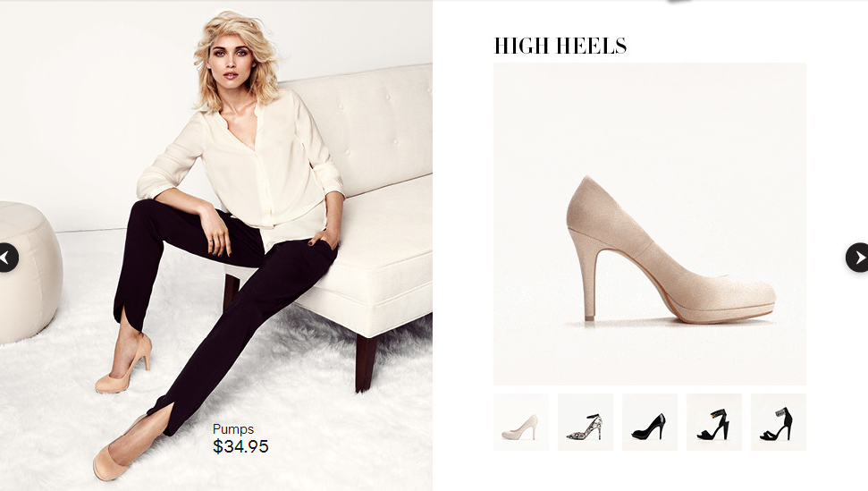Open the last black embellished-strap sandal thumbnail
The height and width of the screenshot is (491, 868).
[779, 422]
